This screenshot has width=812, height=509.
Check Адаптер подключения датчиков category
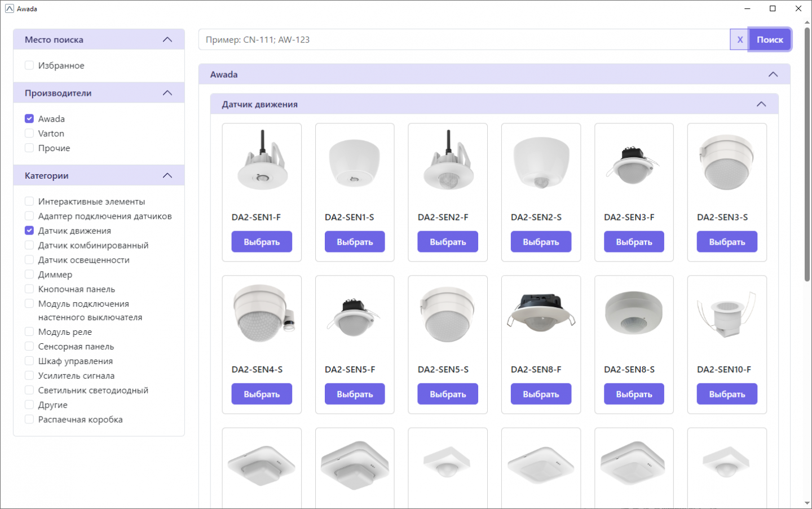point(29,216)
